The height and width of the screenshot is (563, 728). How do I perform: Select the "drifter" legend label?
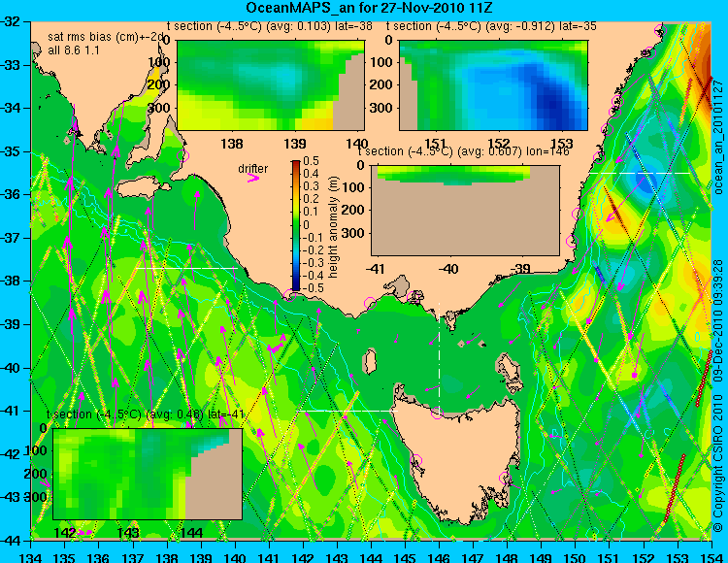[x=252, y=168]
